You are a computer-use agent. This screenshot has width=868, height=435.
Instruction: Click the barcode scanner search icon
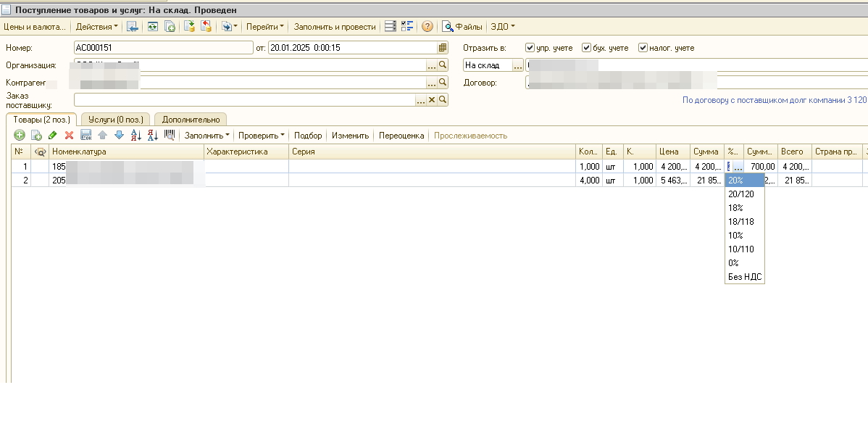click(170, 135)
